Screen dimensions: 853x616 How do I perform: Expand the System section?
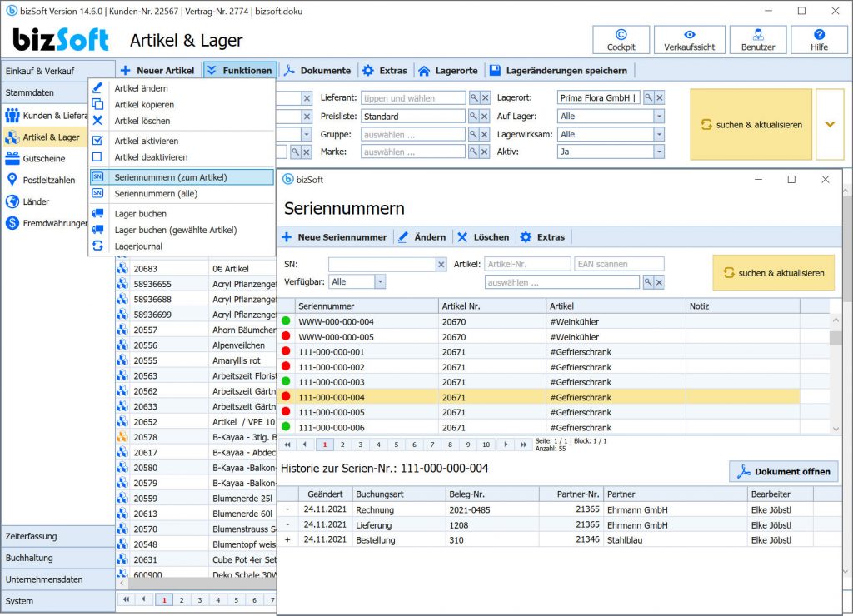click(57, 601)
